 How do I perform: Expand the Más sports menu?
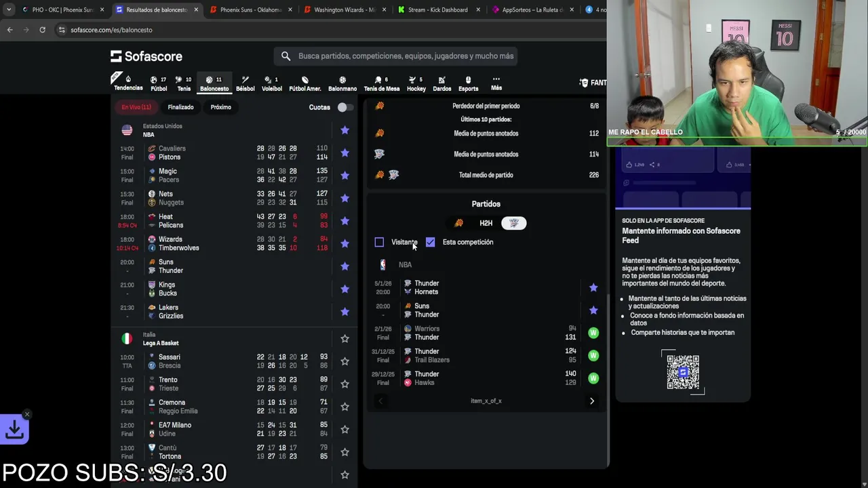[x=496, y=83]
